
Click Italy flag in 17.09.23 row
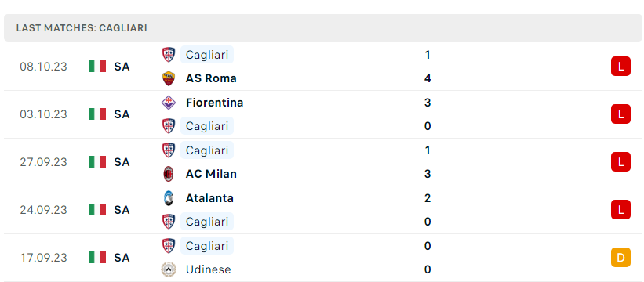click(x=97, y=258)
